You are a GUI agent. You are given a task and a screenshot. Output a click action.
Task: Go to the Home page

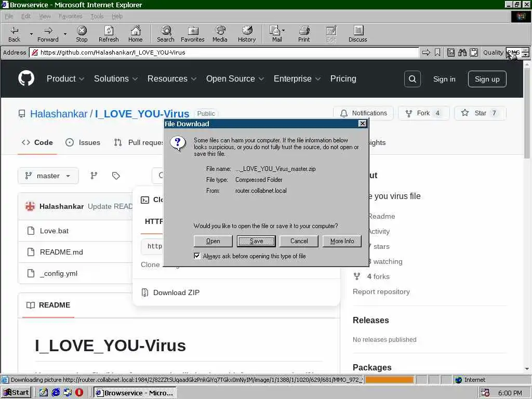[136, 34]
